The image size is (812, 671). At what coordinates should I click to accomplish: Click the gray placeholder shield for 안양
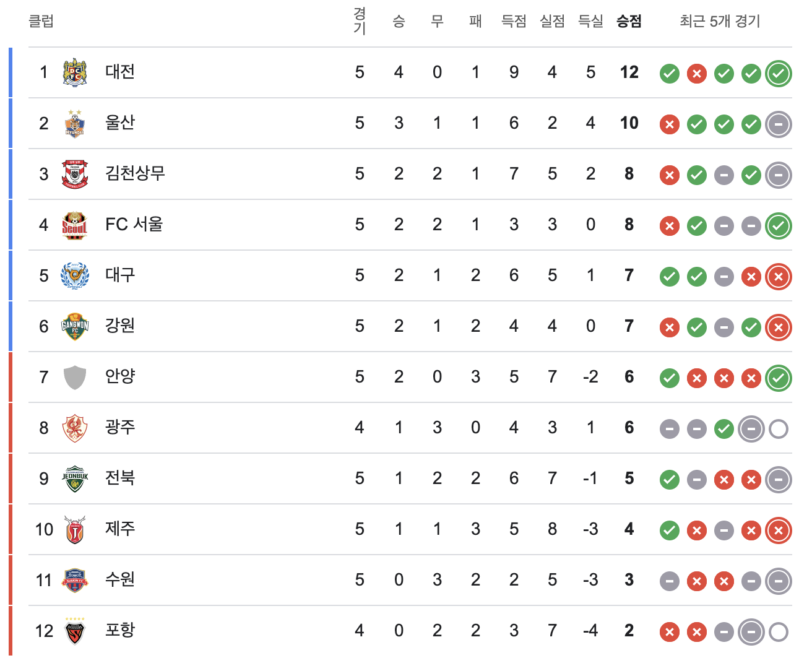point(75,377)
